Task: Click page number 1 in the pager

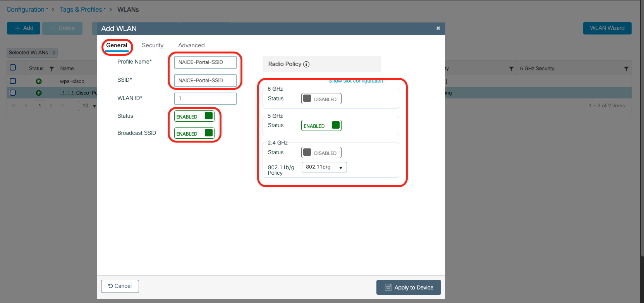Action: point(39,105)
